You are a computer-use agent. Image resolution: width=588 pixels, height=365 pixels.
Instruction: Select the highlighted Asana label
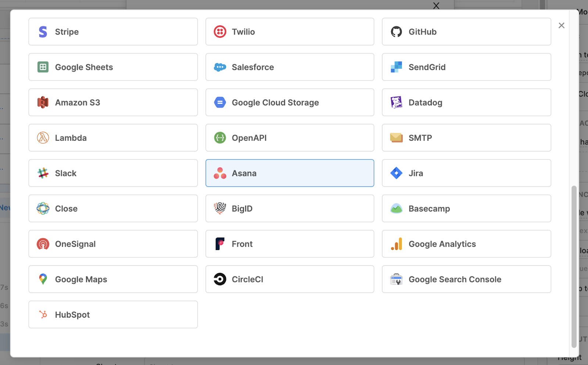click(244, 173)
